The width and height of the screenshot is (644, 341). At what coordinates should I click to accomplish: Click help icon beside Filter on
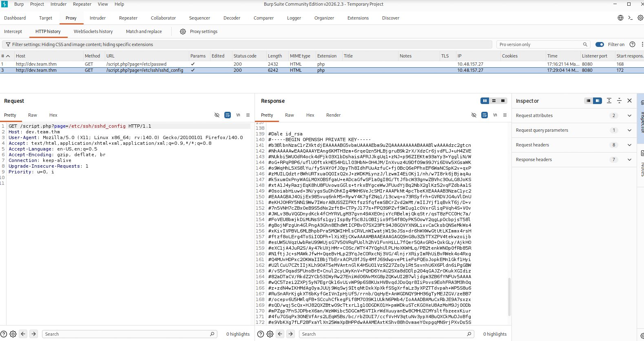coord(632,44)
